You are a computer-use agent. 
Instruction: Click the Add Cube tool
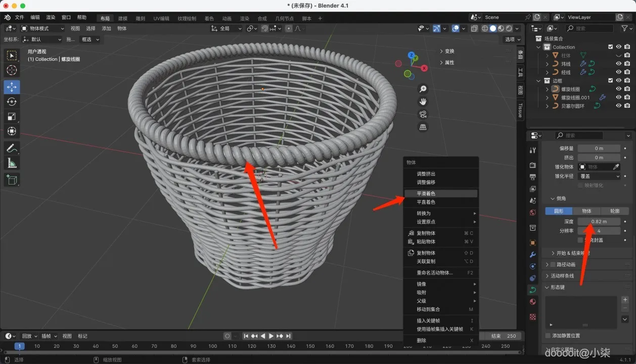click(12, 179)
